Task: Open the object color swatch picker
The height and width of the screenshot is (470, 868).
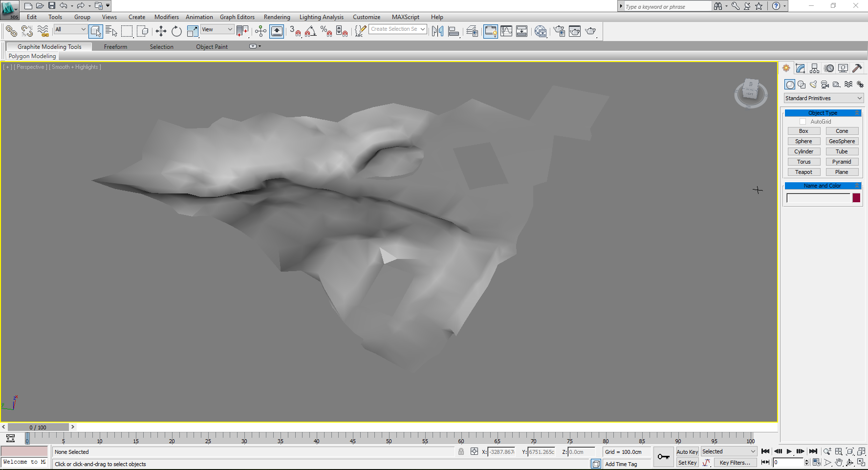Action: (856, 198)
